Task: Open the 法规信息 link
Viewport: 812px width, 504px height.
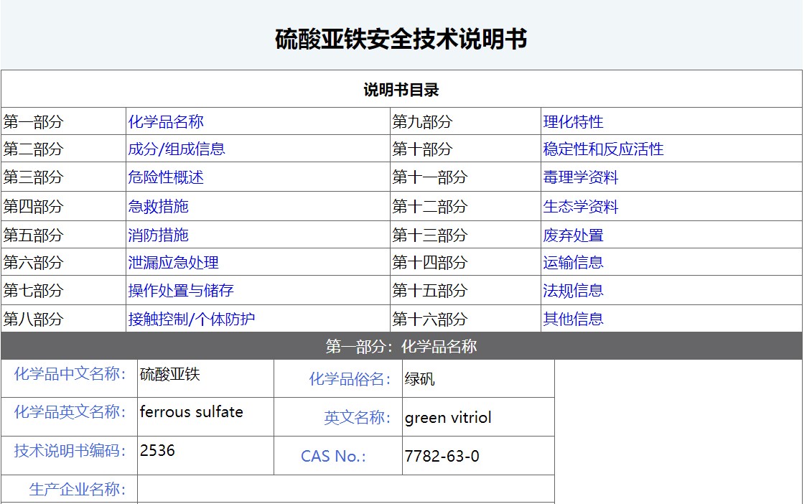Action: tap(573, 291)
